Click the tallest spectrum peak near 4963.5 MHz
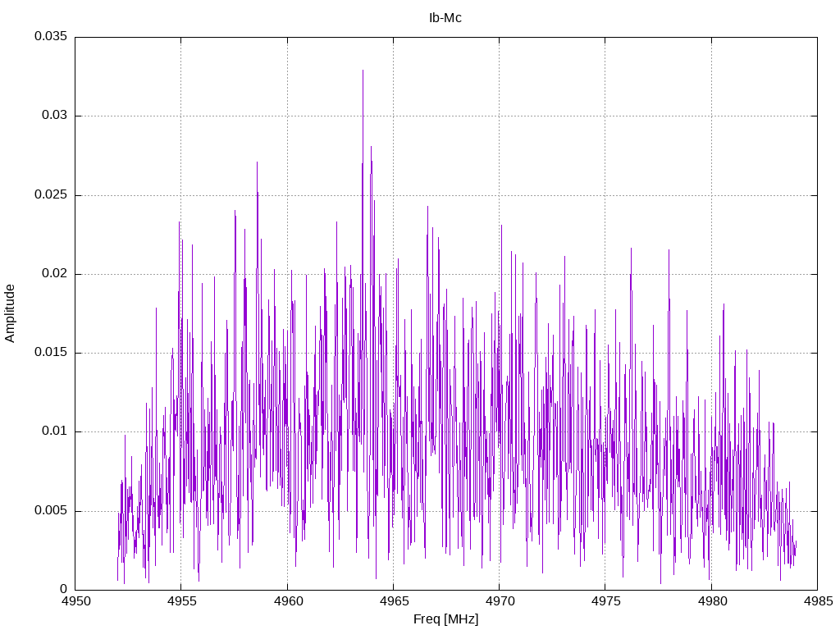Viewport: 840px width, 630px height. (363, 71)
